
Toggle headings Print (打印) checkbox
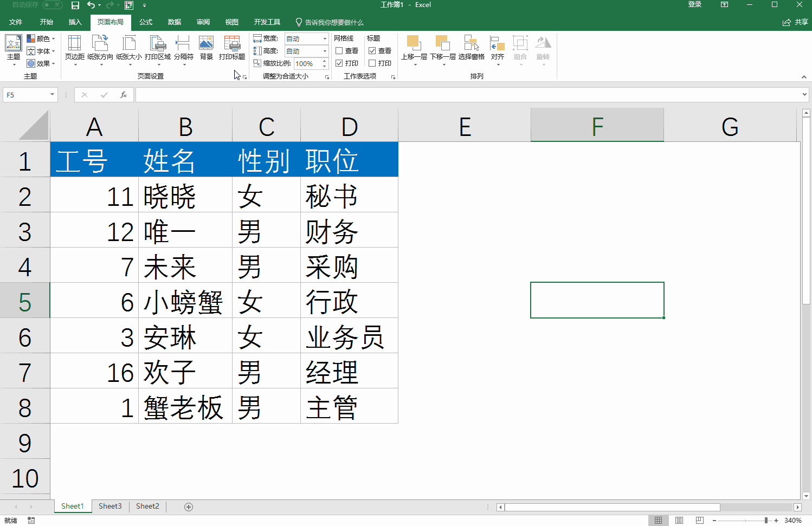pyautogui.click(x=372, y=63)
